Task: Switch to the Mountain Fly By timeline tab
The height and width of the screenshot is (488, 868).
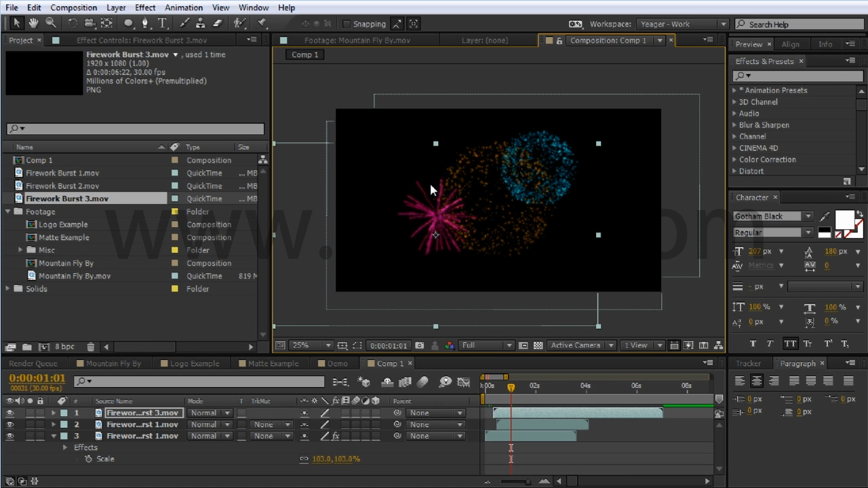Action: pos(113,363)
